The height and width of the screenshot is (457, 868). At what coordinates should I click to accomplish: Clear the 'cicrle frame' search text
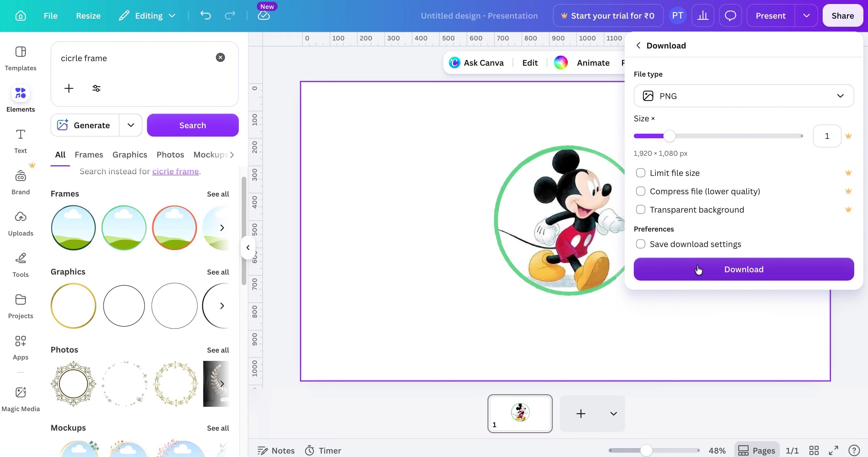[220, 58]
